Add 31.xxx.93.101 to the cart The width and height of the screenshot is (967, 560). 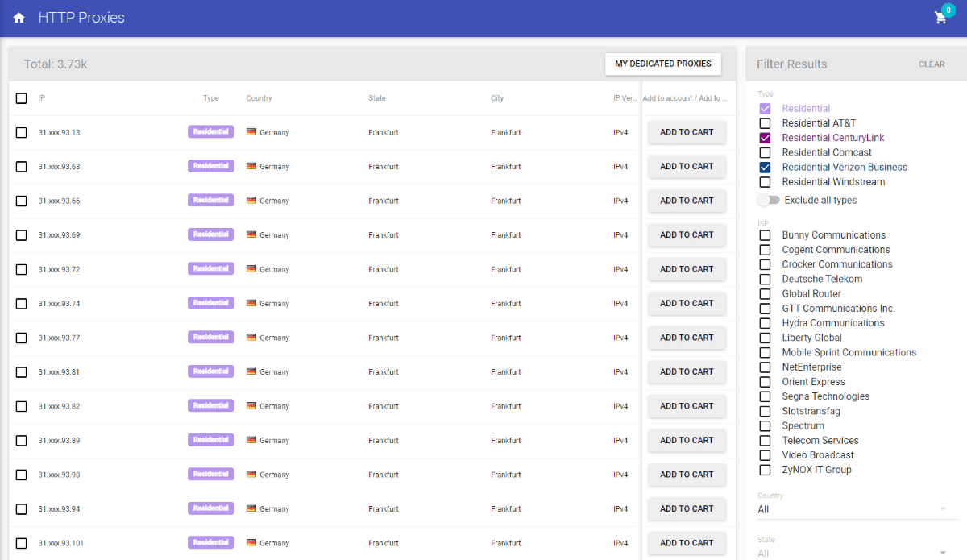click(687, 543)
